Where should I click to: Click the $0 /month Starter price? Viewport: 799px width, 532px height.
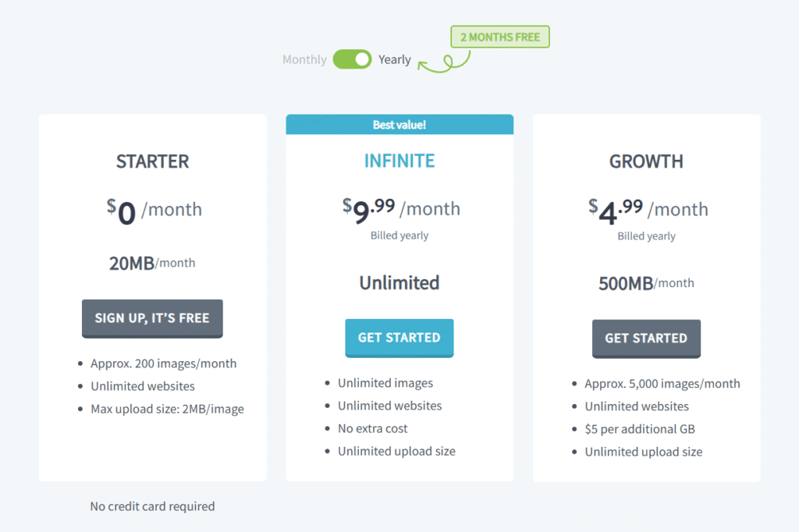point(154,211)
